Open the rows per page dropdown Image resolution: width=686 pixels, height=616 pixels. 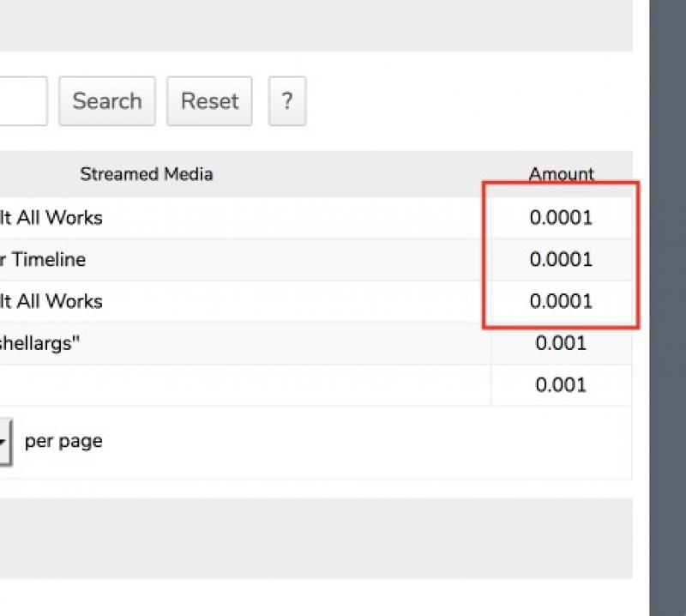[x=4, y=442]
